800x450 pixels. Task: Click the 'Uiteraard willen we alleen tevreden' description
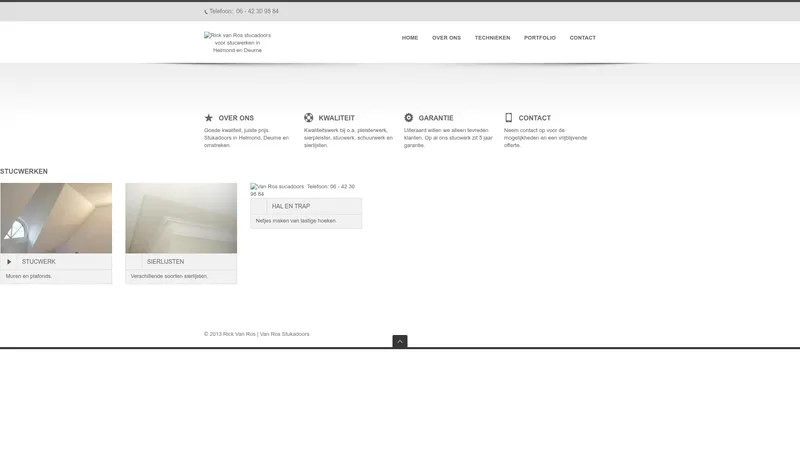click(x=448, y=138)
